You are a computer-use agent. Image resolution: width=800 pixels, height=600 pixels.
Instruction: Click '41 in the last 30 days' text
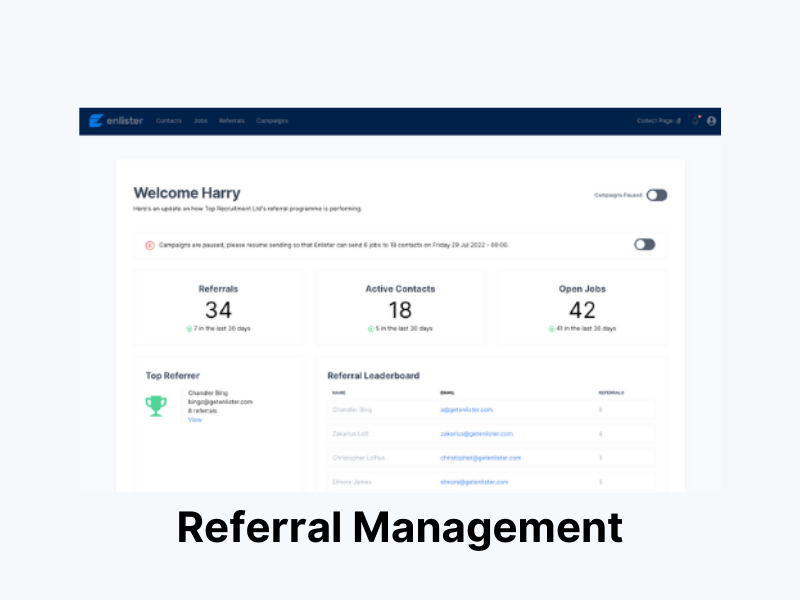pyautogui.click(x=586, y=329)
